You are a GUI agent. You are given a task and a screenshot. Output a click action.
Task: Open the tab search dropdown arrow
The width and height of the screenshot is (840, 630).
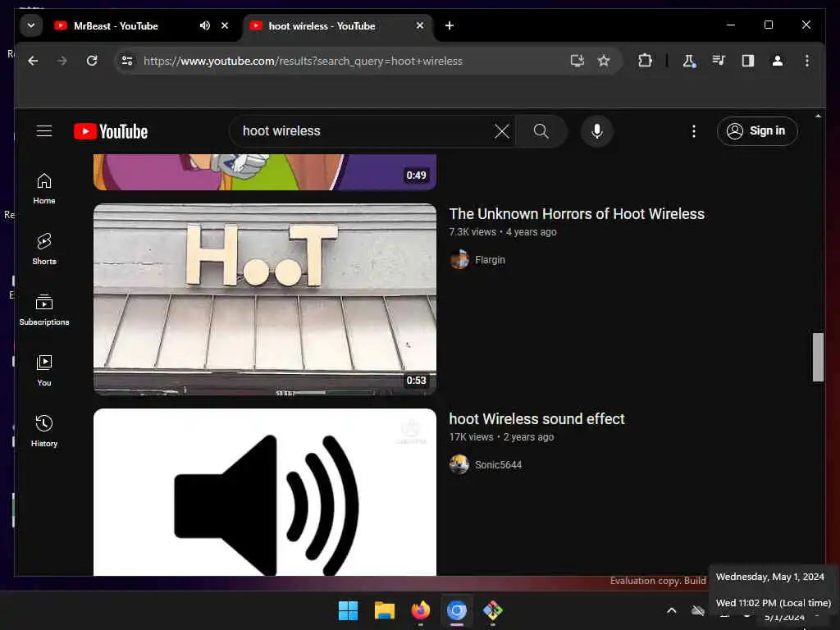point(31,25)
